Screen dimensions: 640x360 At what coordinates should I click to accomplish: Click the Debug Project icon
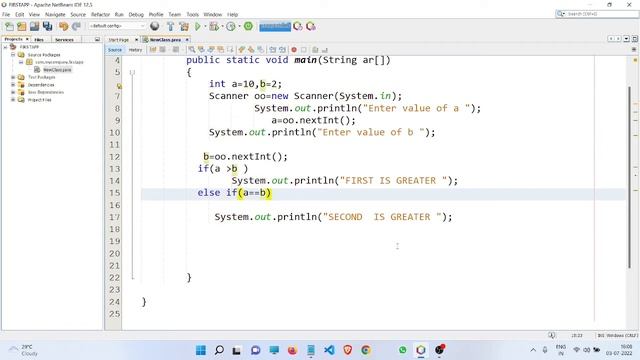tap(213, 27)
